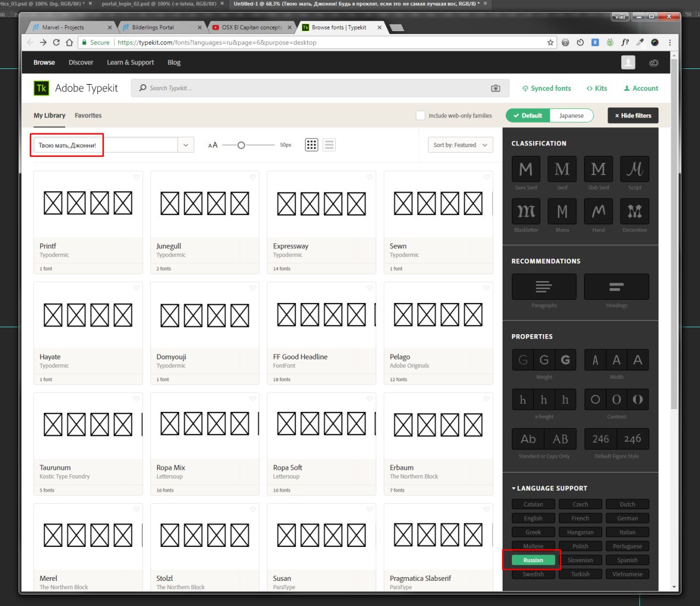Screen dimensions: 700x606
Task: Click the sample text input field
Action: coord(105,145)
